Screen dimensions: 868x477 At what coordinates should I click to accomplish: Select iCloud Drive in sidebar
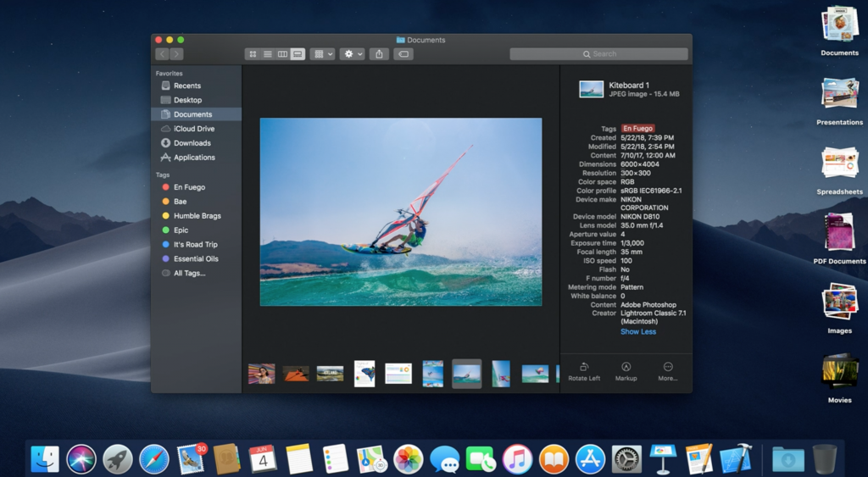point(193,129)
